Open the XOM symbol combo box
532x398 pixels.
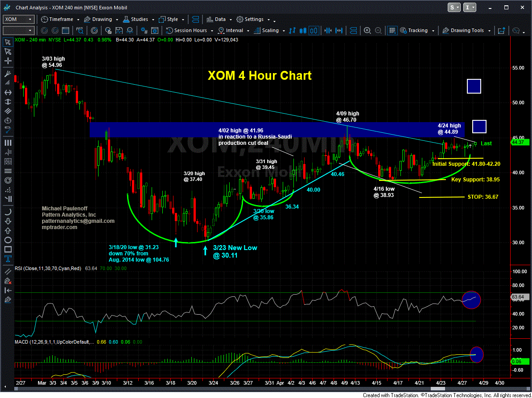19,19
